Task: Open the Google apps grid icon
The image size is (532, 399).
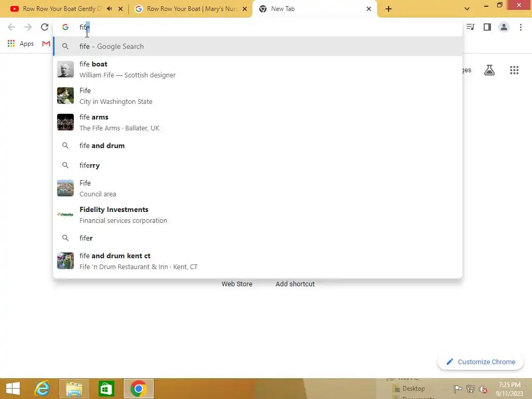Action: [514, 70]
